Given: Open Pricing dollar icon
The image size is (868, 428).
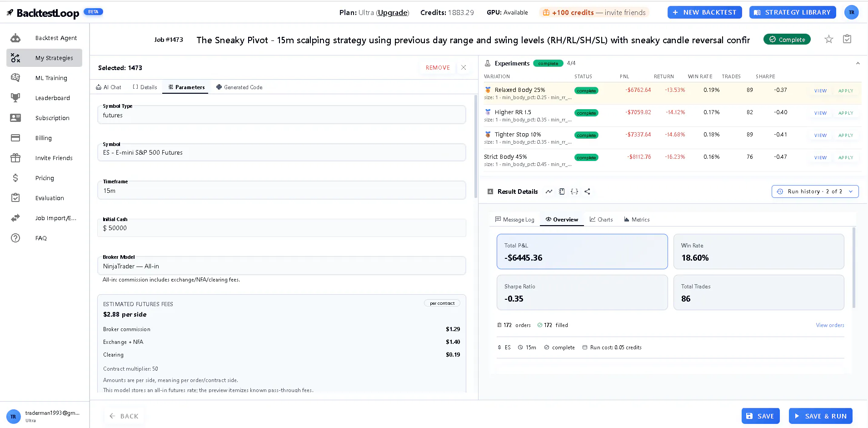Looking at the screenshot, I should click(x=15, y=178).
